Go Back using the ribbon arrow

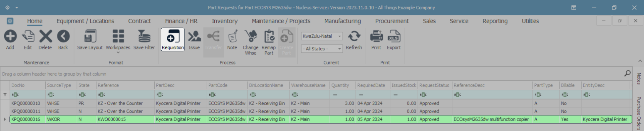(63, 40)
